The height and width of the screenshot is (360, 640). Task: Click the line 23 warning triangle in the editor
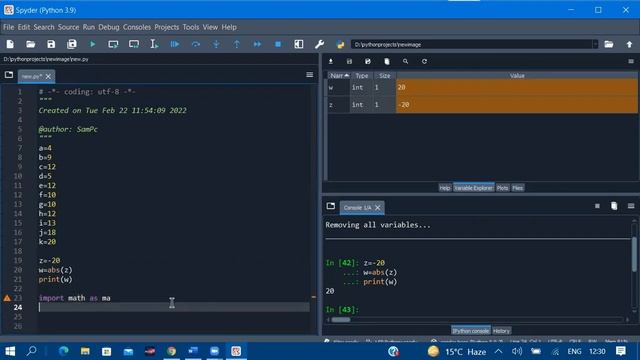point(7,298)
